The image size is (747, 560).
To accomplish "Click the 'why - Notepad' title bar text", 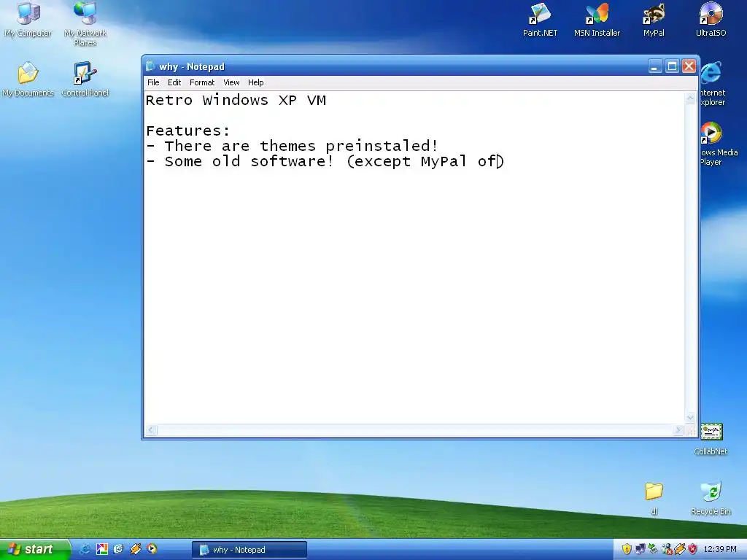I will click(192, 66).
